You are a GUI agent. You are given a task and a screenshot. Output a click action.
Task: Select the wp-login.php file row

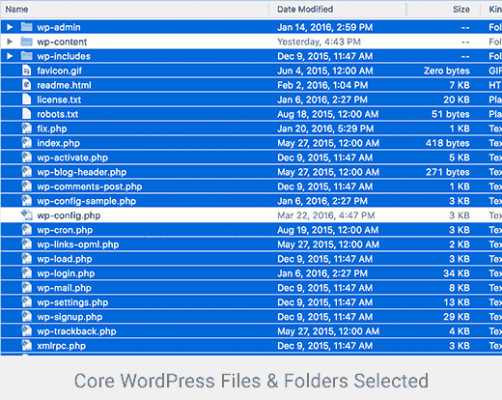251,273
